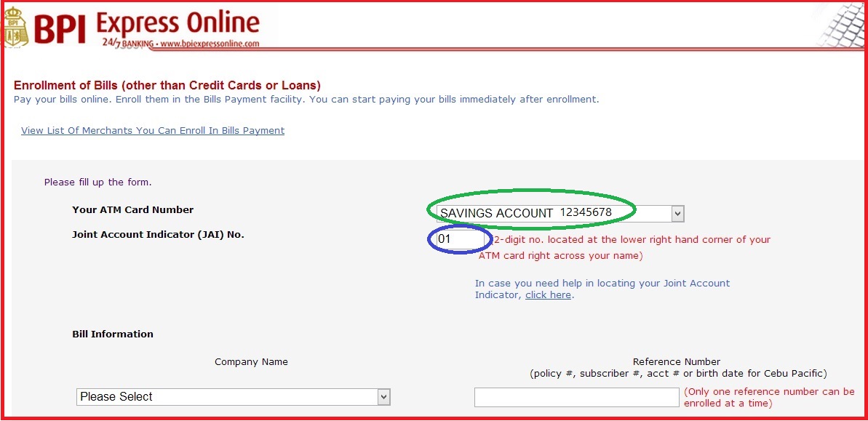Click the 'Enrollment of Bills' page heading
This screenshot has width=868, height=421.
click(x=167, y=86)
